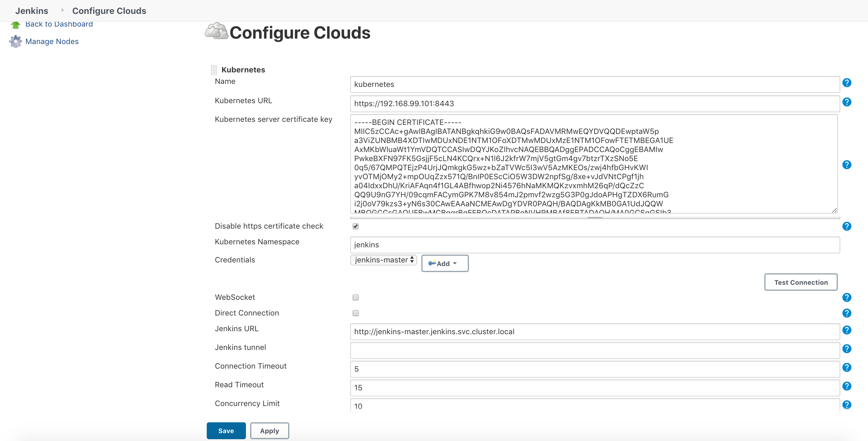Uncheck Disable https certificate check
Screen dimensions: 868x441
coord(356,226)
